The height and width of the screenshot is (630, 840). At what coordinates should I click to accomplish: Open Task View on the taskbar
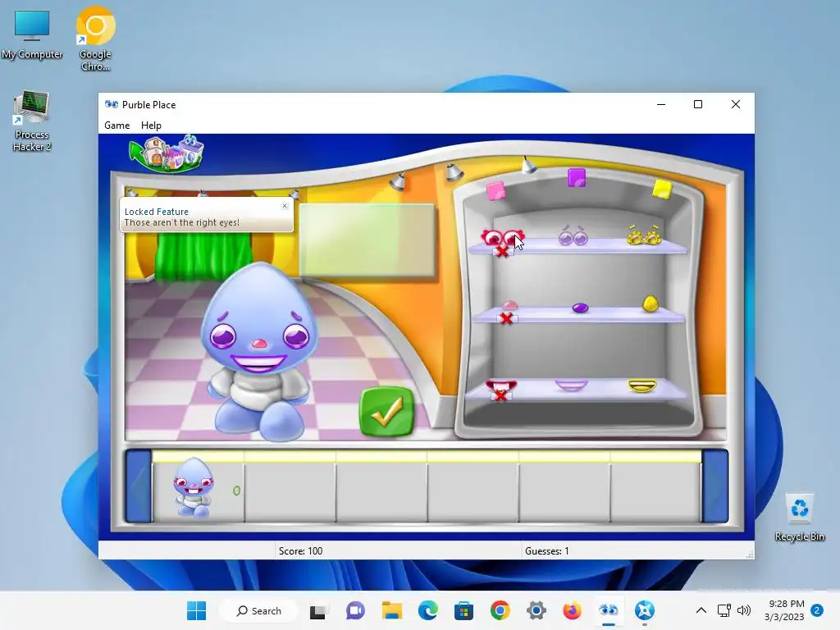317,610
